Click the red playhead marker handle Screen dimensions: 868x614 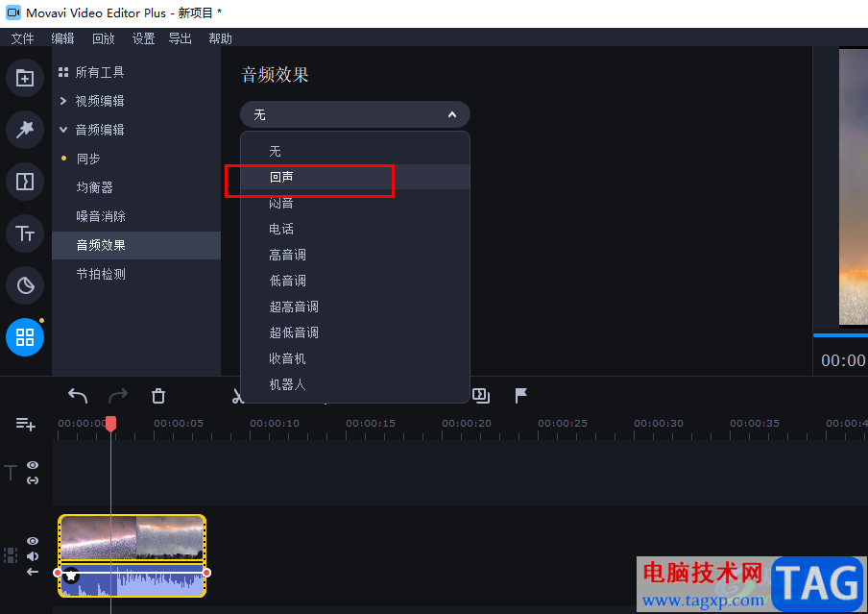click(x=110, y=424)
